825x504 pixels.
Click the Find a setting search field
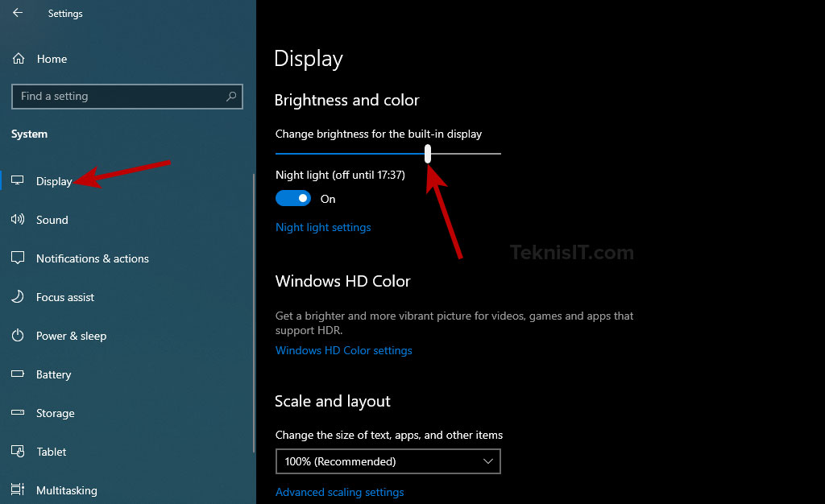[113, 96]
